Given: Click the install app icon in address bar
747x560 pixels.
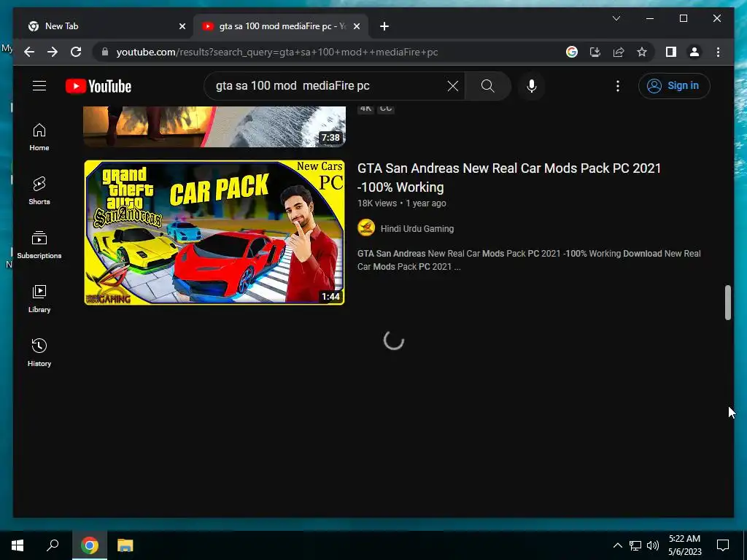Looking at the screenshot, I should 595,52.
